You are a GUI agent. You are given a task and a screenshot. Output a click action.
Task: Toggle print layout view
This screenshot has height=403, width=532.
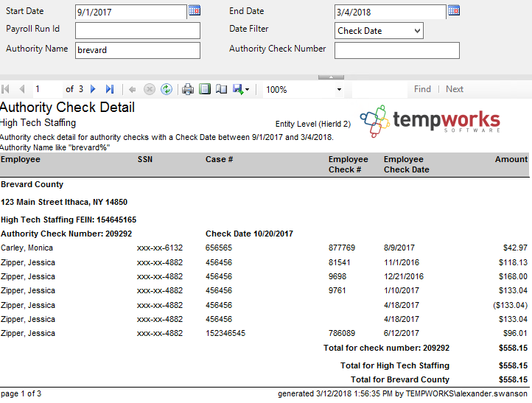[205, 89]
